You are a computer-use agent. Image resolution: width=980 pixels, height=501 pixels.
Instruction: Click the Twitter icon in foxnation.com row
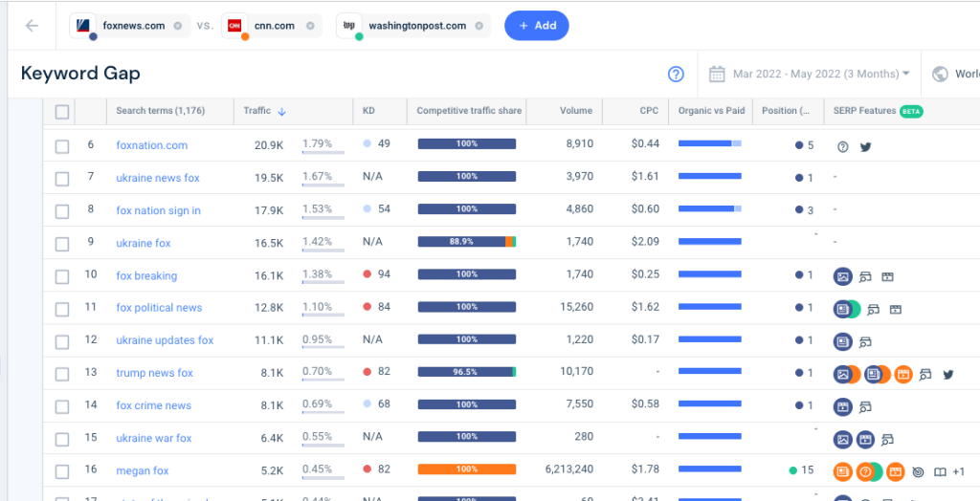point(865,146)
